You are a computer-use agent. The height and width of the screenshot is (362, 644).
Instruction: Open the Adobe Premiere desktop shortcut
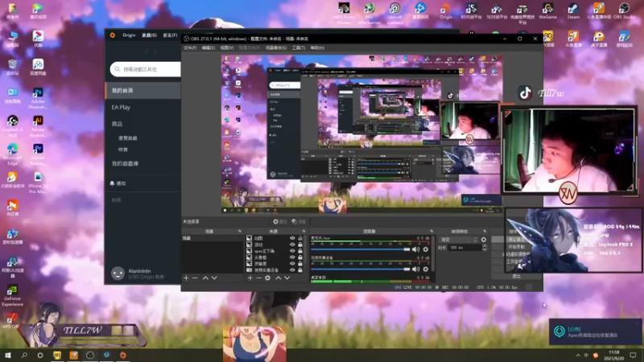(38, 154)
